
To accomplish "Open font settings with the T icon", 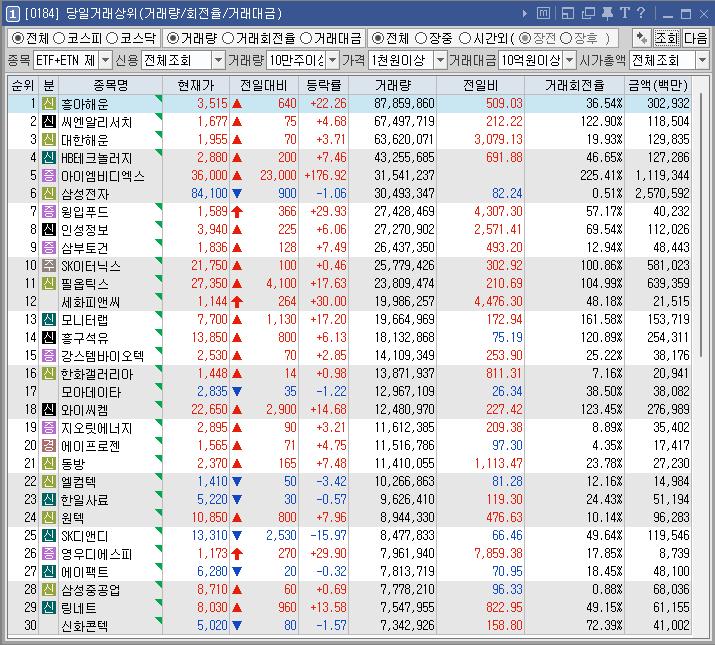I will tap(625, 13).
